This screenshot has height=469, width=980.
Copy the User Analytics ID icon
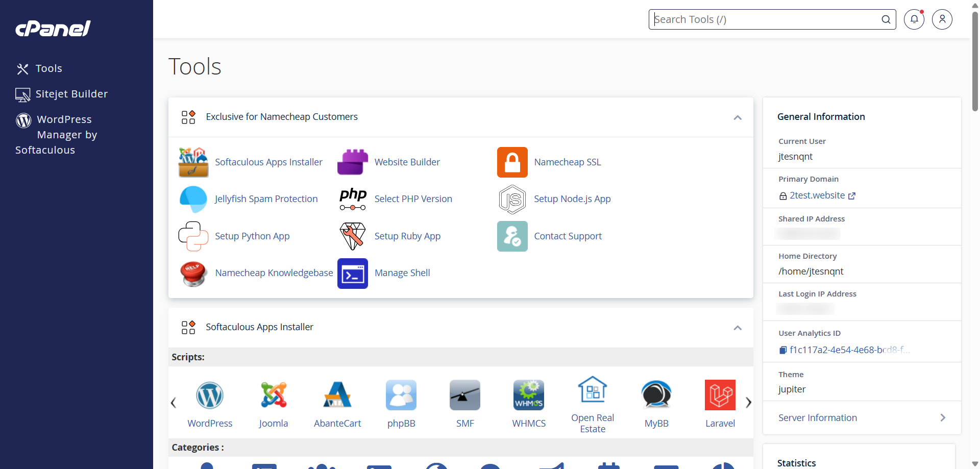[x=783, y=350]
